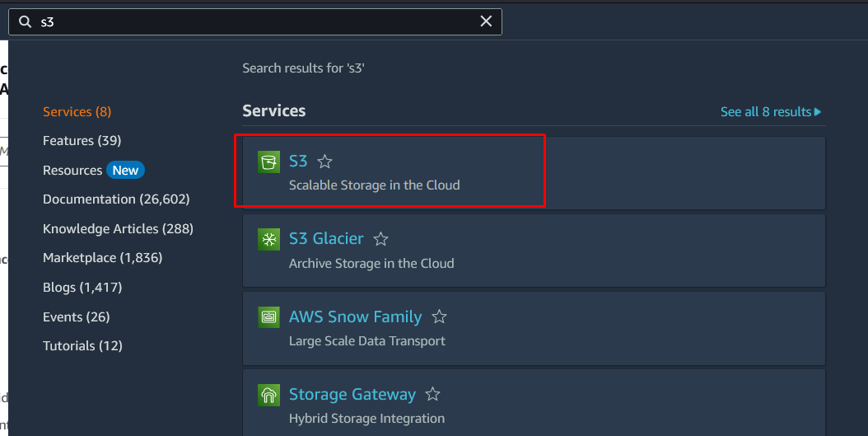
Task: Select Events (26) category
Action: (77, 316)
